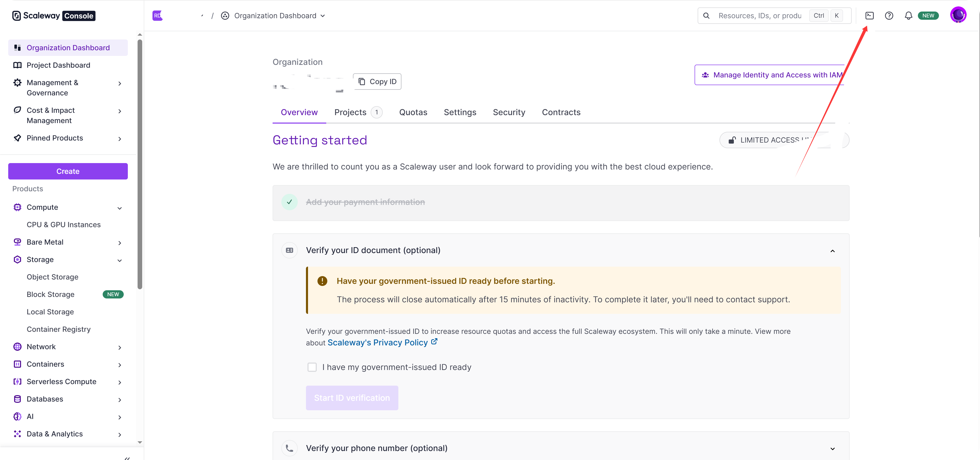Switch to the Projects tab
The width and height of the screenshot is (980, 460).
click(358, 113)
